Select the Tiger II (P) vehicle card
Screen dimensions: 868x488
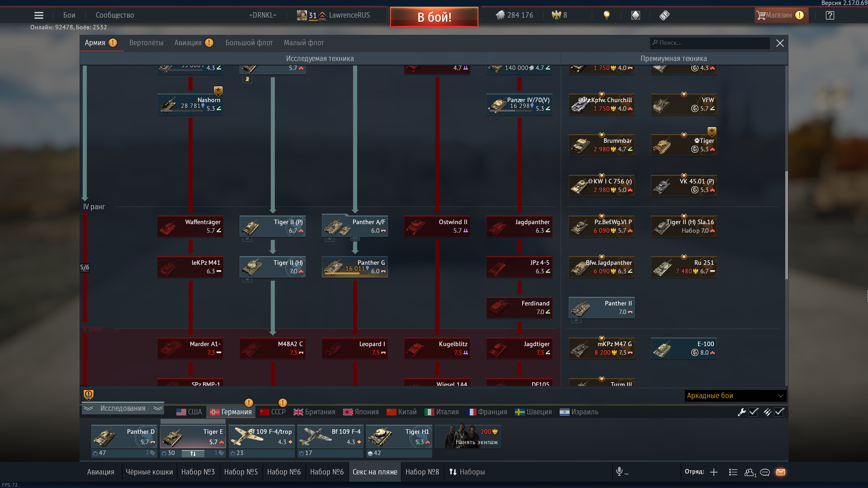[273, 226]
